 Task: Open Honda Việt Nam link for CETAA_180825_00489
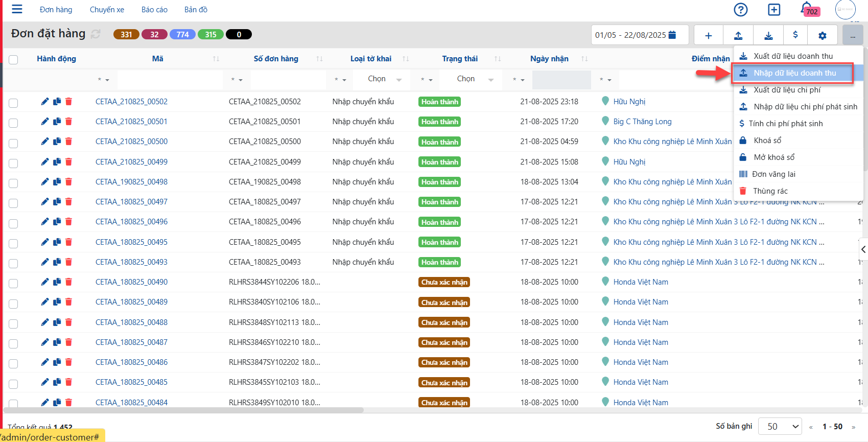click(641, 302)
